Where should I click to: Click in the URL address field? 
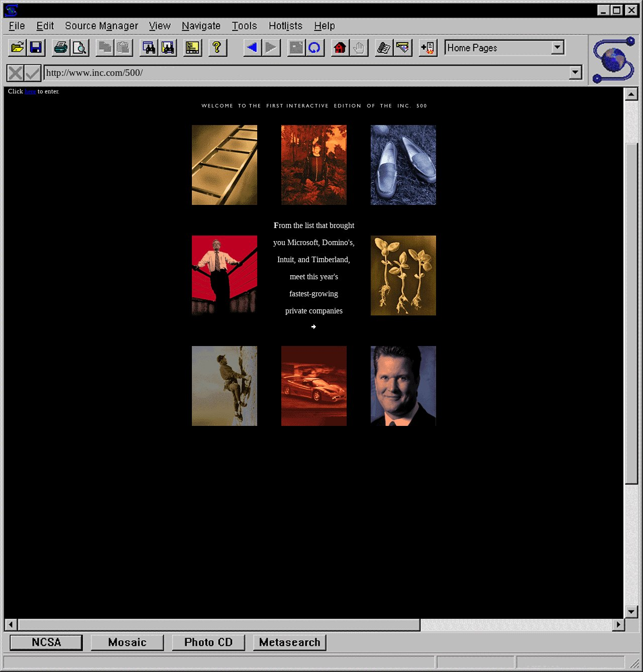[301, 73]
